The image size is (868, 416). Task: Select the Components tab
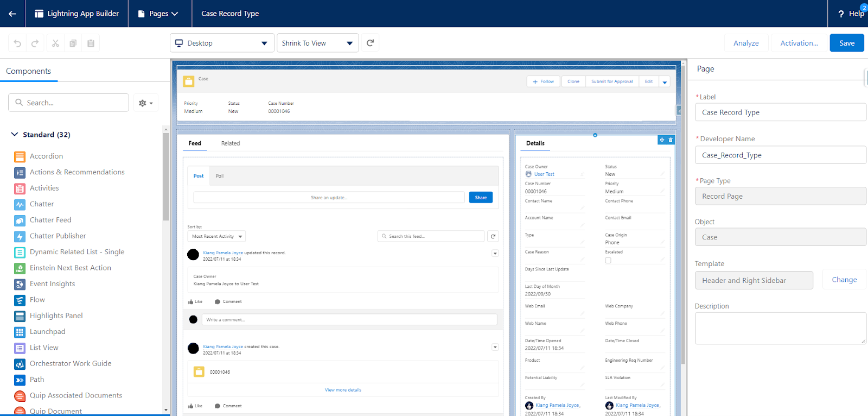(28, 71)
